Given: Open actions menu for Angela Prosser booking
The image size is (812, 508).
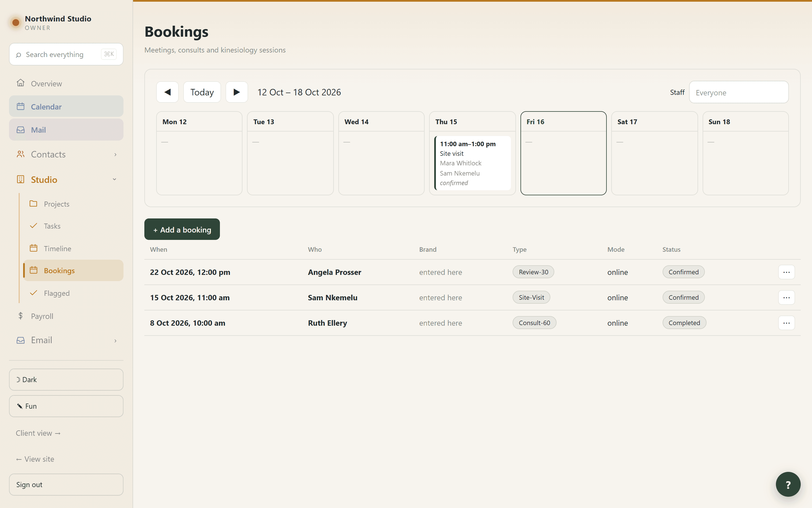Looking at the screenshot, I should point(787,272).
